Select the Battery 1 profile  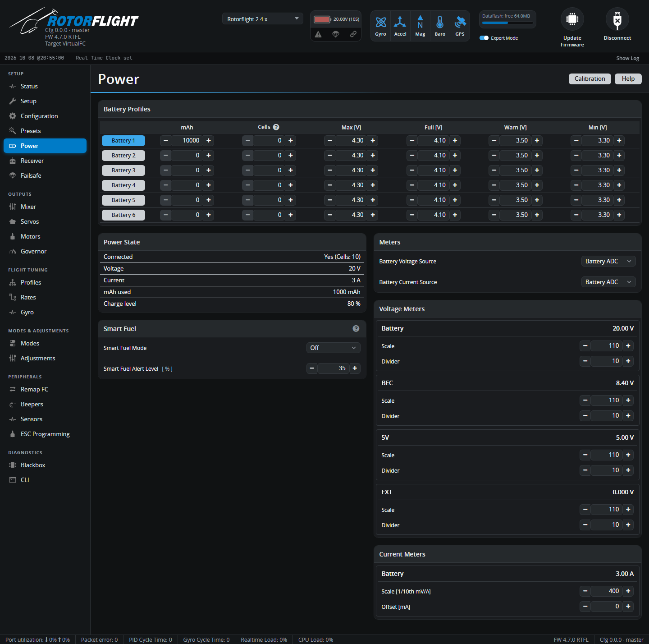[123, 141]
